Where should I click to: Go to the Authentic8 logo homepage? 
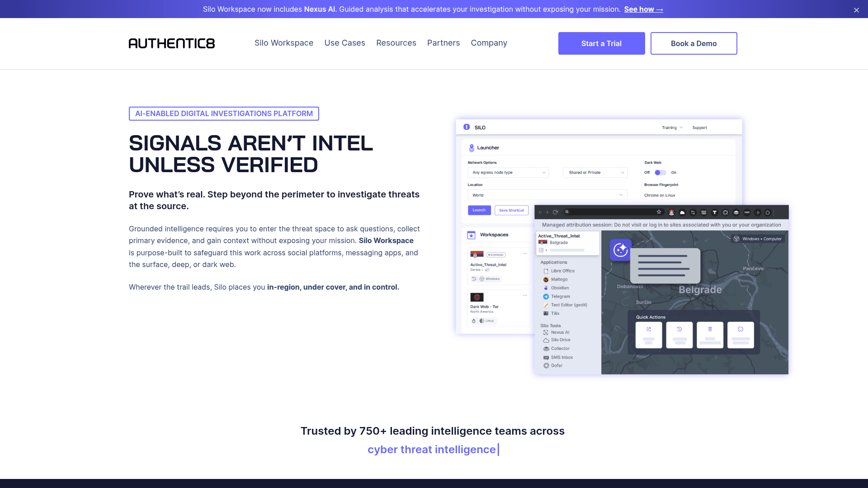point(172,43)
